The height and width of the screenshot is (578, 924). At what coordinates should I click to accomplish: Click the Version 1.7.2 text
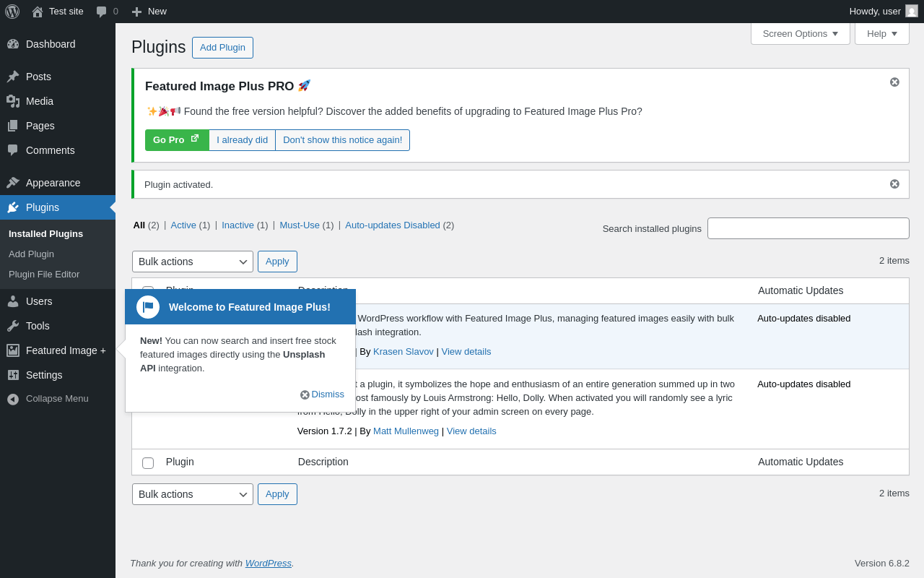pyautogui.click(x=325, y=431)
